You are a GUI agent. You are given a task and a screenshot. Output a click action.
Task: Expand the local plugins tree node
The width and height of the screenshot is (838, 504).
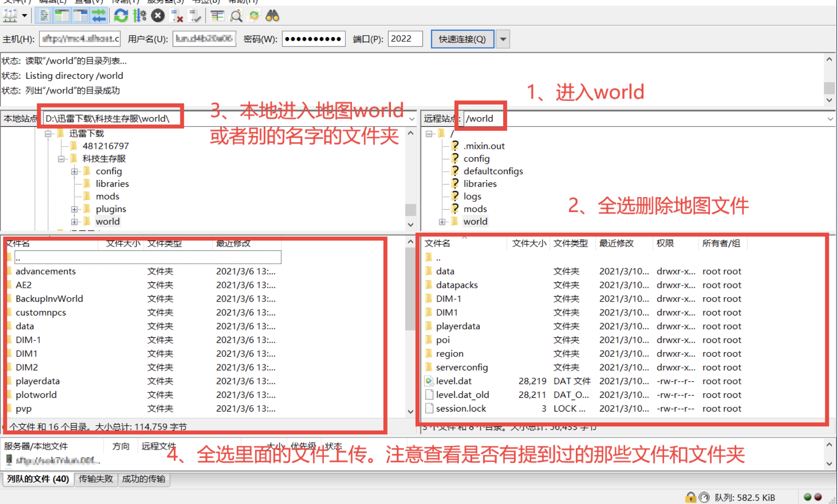(x=74, y=210)
